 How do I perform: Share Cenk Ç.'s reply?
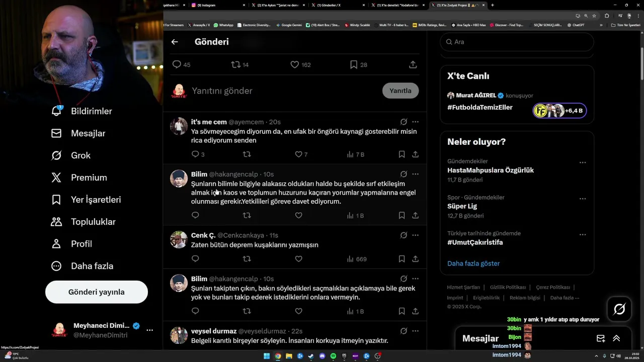416,259
